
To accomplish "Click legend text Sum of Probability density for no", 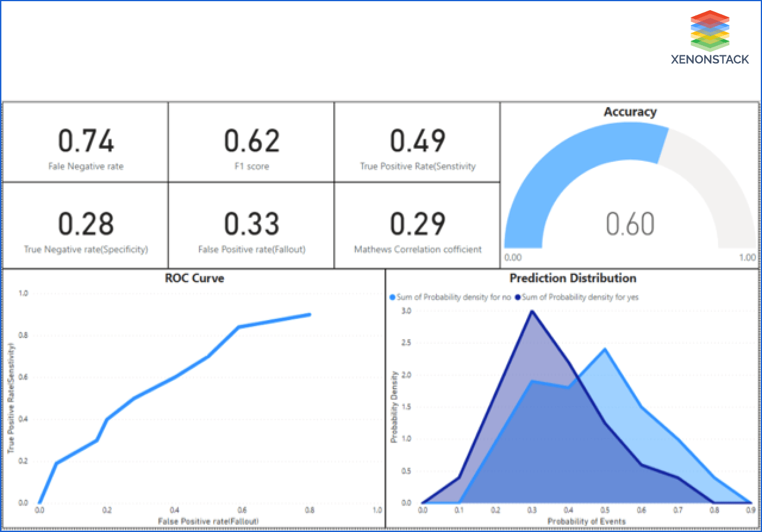I will tap(454, 297).
